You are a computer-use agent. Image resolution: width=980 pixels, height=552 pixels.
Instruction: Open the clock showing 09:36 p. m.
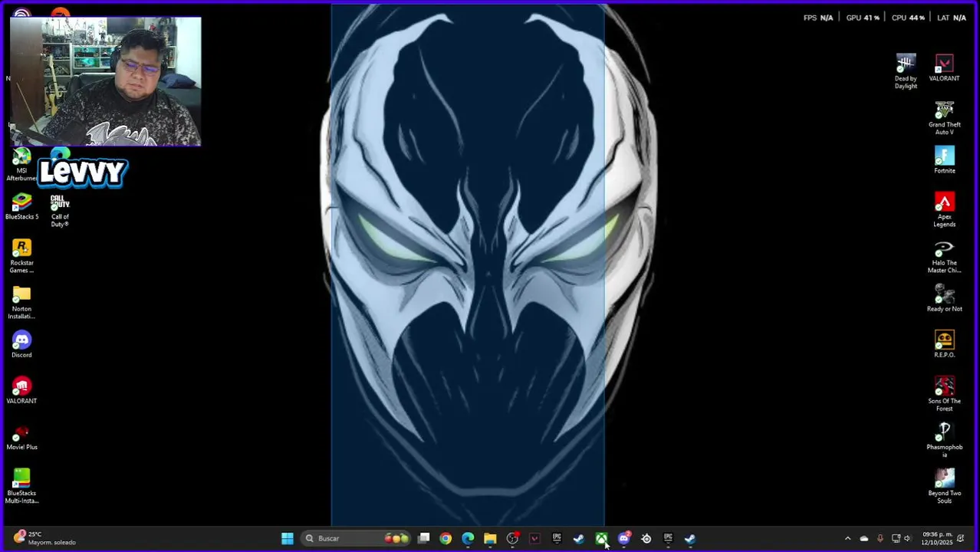click(936, 538)
